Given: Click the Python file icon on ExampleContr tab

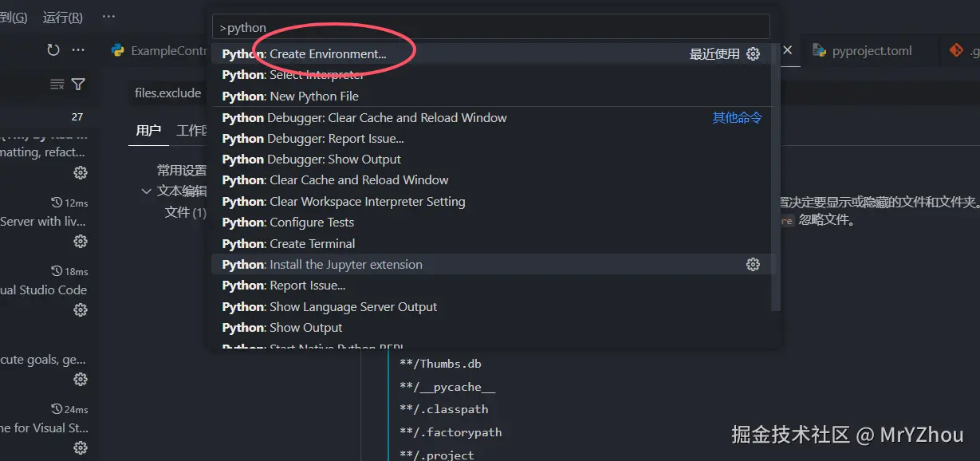Looking at the screenshot, I should pyautogui.click(x=118, y=51).
